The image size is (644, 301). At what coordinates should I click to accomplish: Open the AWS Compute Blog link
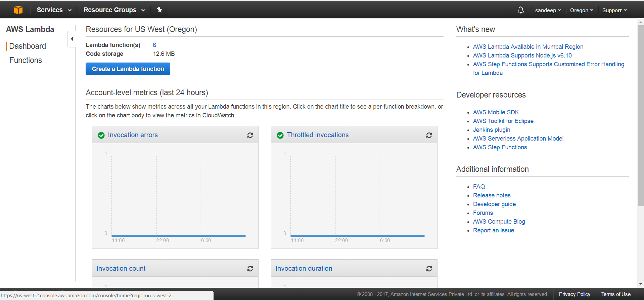point(499,222)
